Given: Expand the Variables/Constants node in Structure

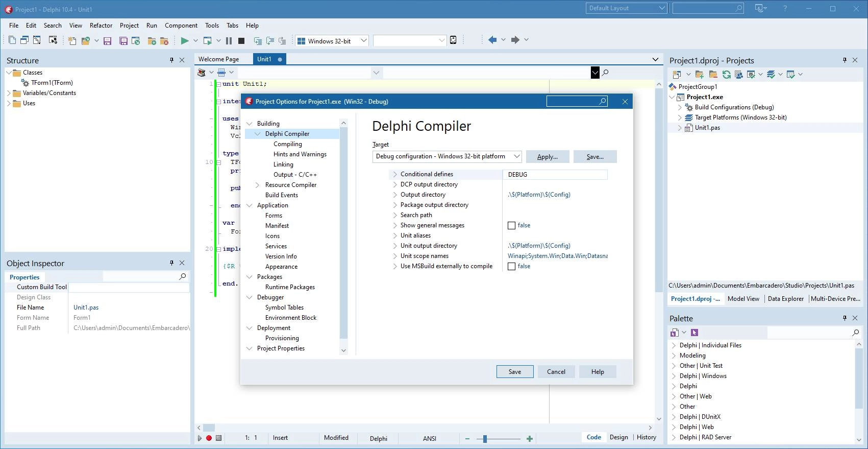Looking at the screenshot, I should [9, 93].
